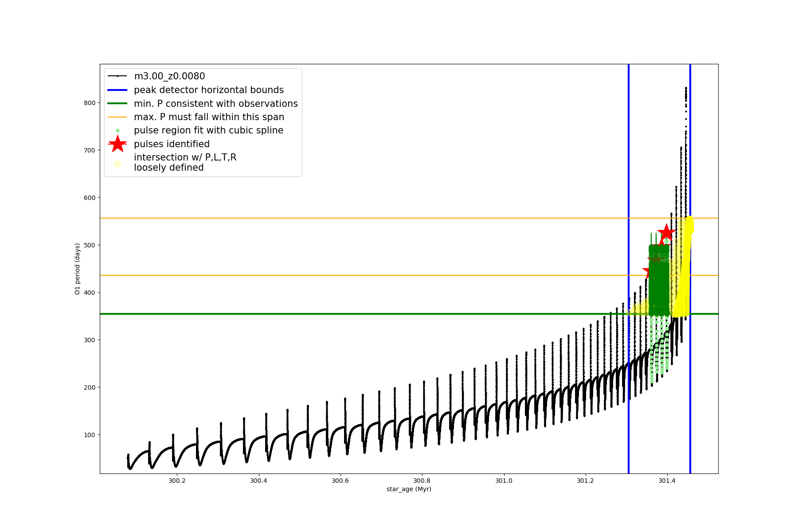Click the light green dot legend marker
Screen dimensions: 798x532
(x=117, y=131)
